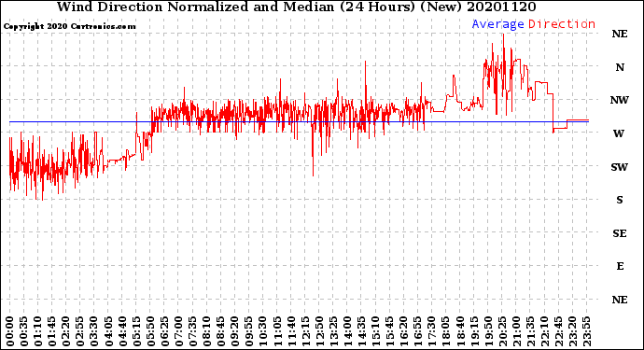Click the 22:10 time axis label

545,331
